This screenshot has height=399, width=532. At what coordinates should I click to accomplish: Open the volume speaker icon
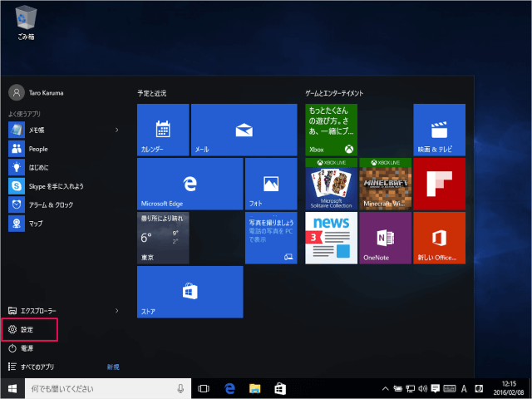click(x=423, y=389)
